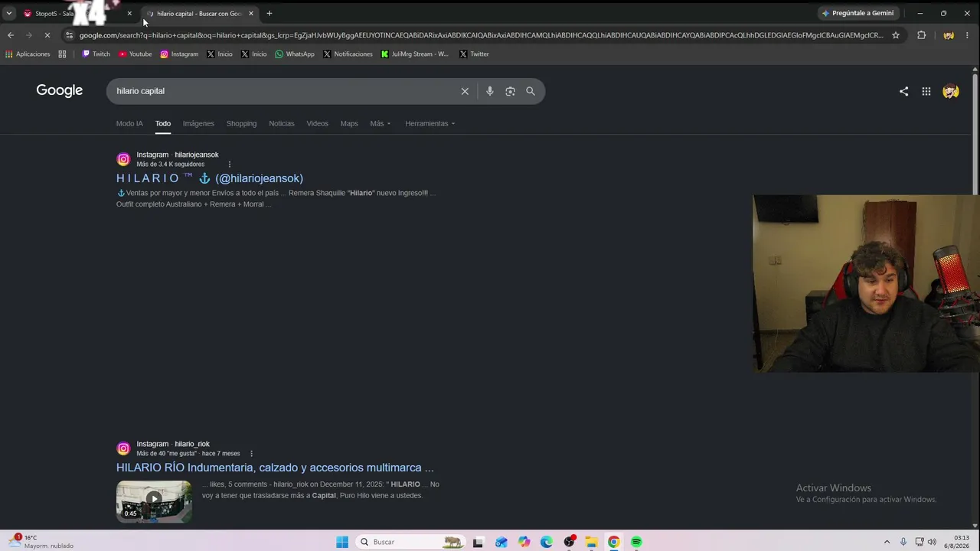The image size is (980, 551).
Task: Open the Google account avatar menu
Action: click(951, 91)
